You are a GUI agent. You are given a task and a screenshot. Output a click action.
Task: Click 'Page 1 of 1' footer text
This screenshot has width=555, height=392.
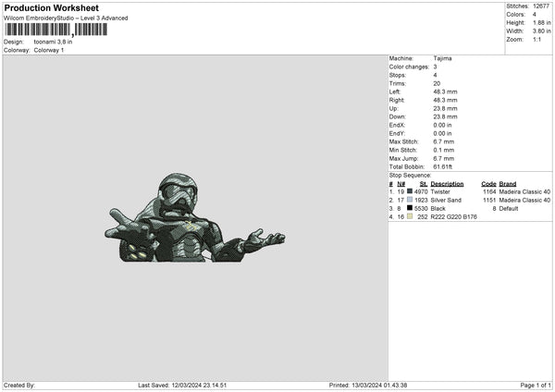coord(536,386)
